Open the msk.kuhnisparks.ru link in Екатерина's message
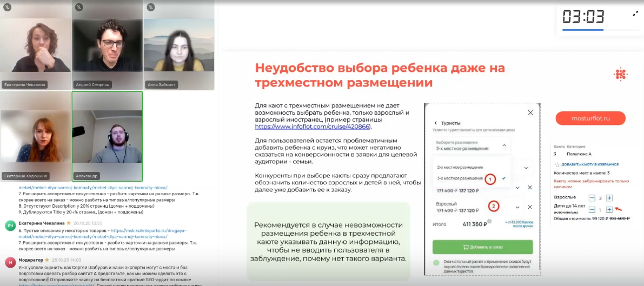The image size is (644, 286). (x=148, y=230)
